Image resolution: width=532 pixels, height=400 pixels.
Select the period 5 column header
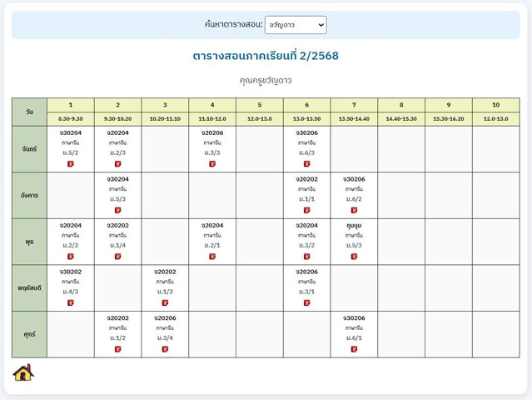pos(259,105)
